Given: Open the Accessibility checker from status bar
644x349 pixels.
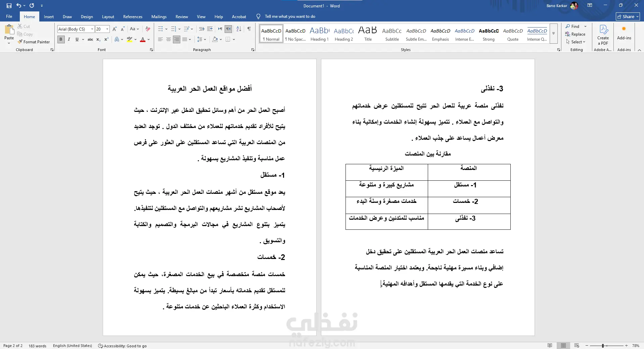Looking at the screenshot, I should 122,346.
